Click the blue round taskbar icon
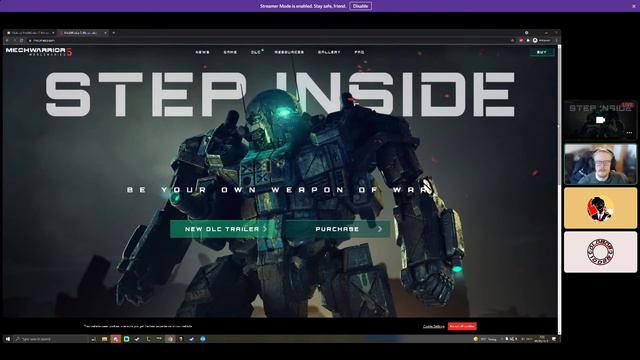 point(203,339)
